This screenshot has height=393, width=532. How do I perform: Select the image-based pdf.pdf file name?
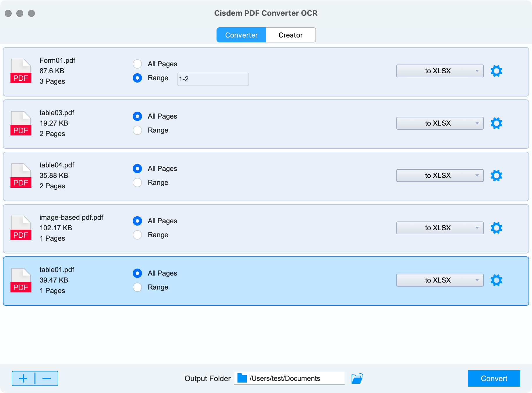pyautogui.click(x=72, y=217)
